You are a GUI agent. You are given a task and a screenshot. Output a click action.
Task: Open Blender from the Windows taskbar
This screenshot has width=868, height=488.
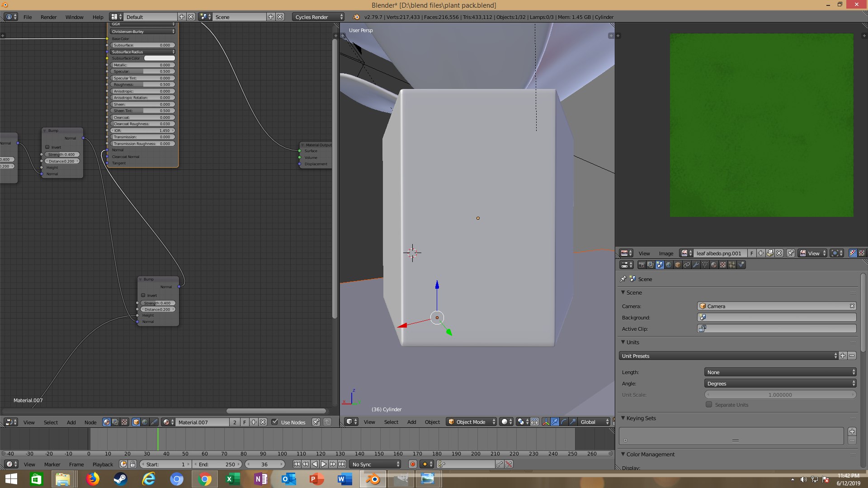[x=373, y=479]
